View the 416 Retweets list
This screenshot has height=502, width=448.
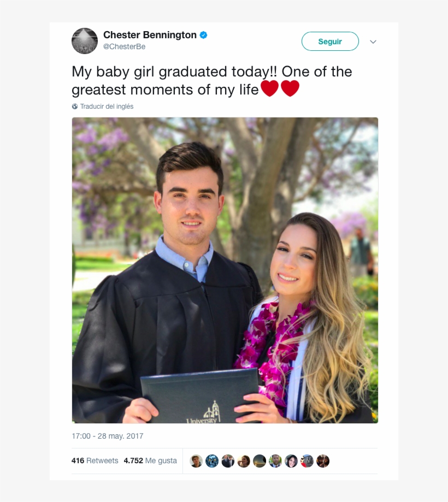pos(95,460)
